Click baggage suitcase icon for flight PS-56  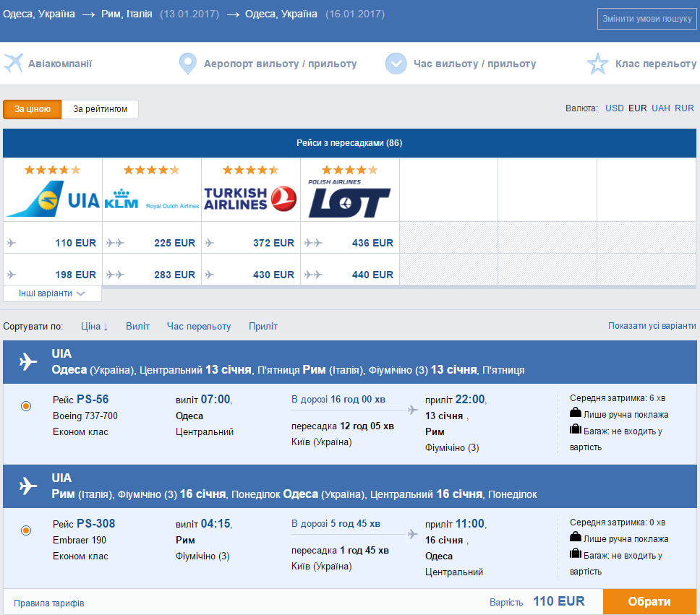point(576,429)
